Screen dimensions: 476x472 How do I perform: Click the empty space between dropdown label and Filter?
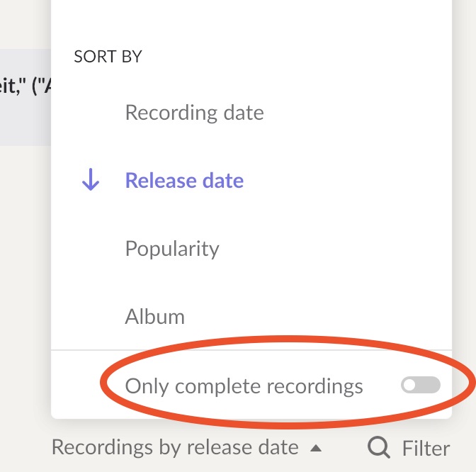point(344,448)
